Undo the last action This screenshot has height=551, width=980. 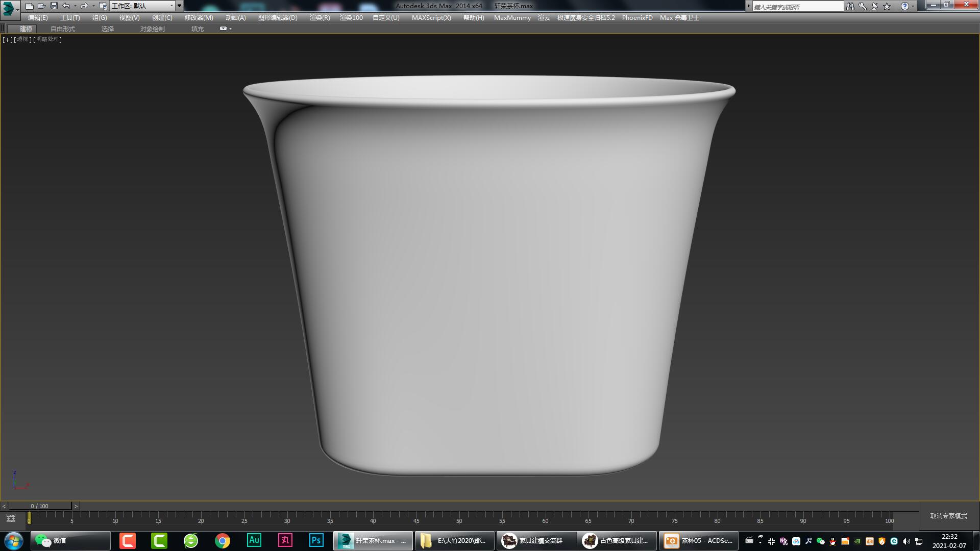point(65,6)
